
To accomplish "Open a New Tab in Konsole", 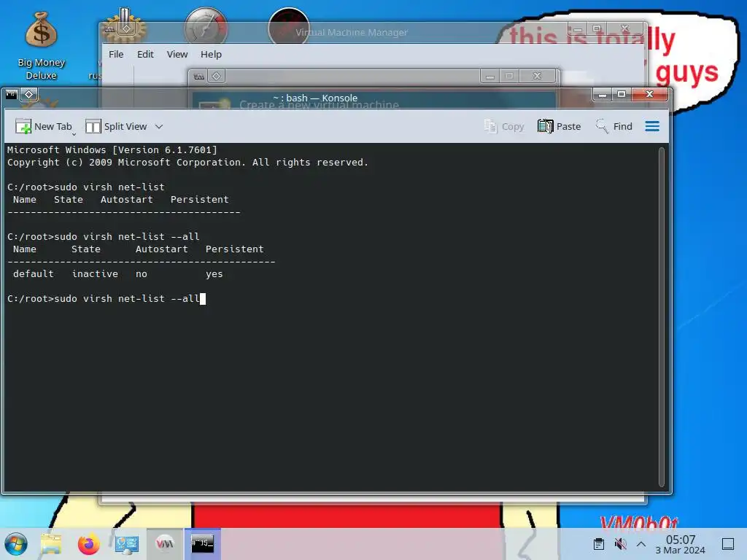I will click(43, 126).
